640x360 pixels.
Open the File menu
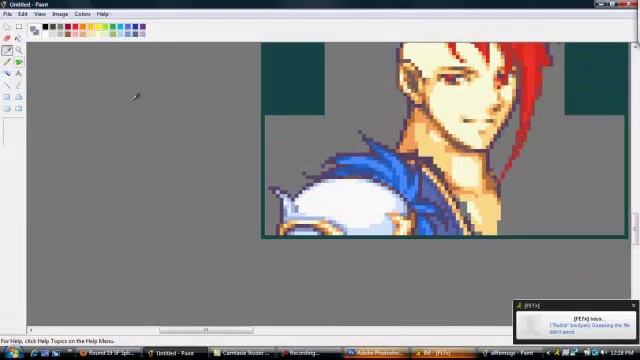(7, 14)
